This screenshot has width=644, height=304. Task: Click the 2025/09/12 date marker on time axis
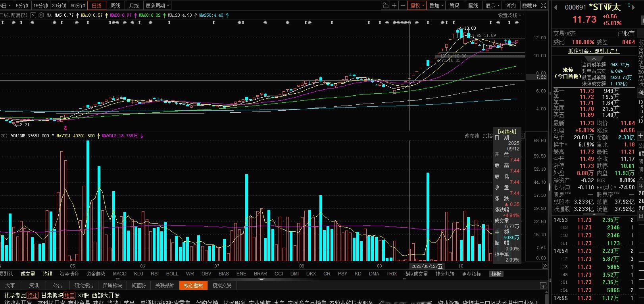tap(427, 266)
